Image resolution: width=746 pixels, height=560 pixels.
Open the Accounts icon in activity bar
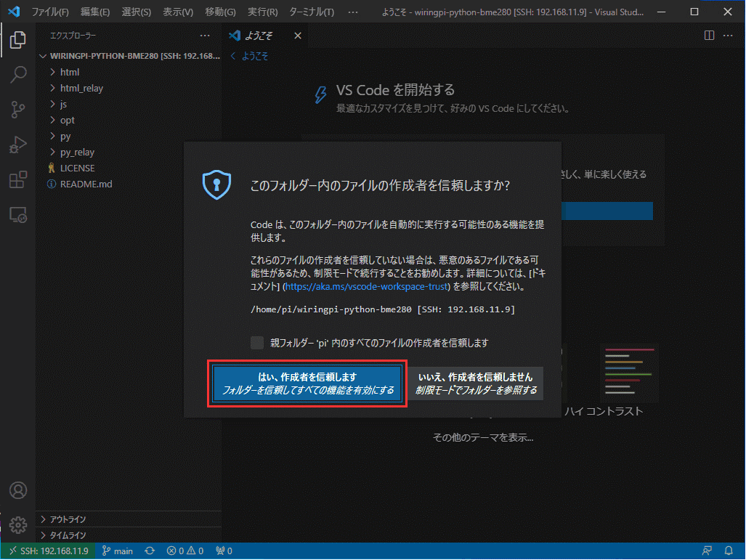click(17, 490)
